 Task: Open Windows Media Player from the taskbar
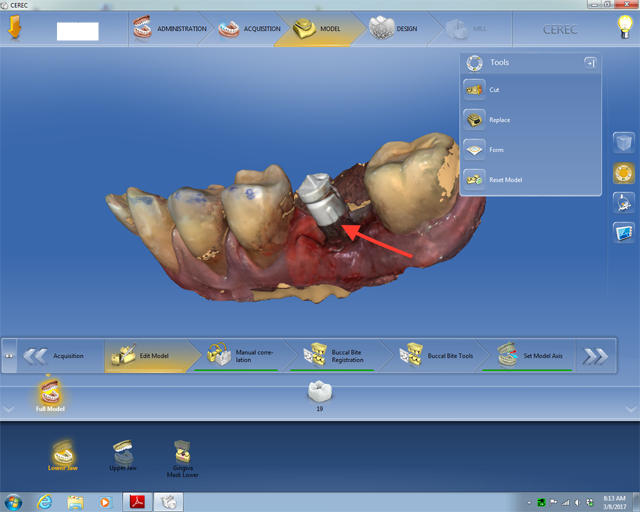coord(105,502)
